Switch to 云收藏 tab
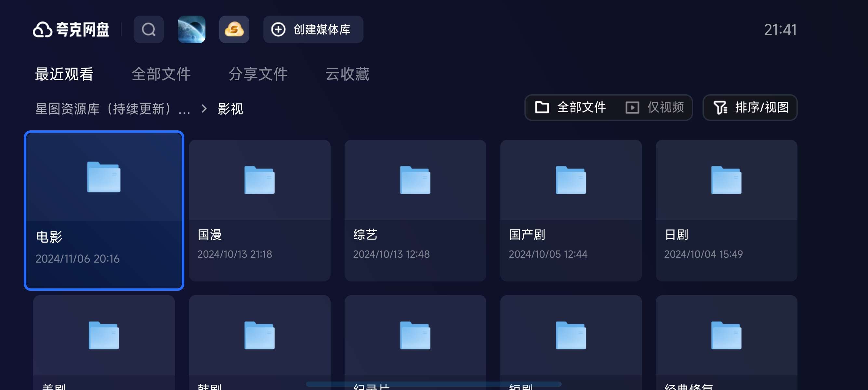 [348, 74]
